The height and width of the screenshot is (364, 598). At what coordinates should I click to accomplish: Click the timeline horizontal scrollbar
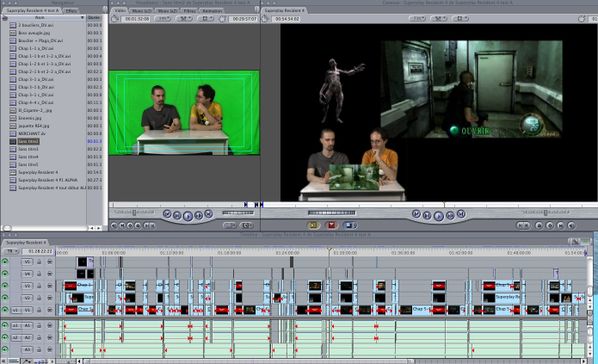[248, 361]
